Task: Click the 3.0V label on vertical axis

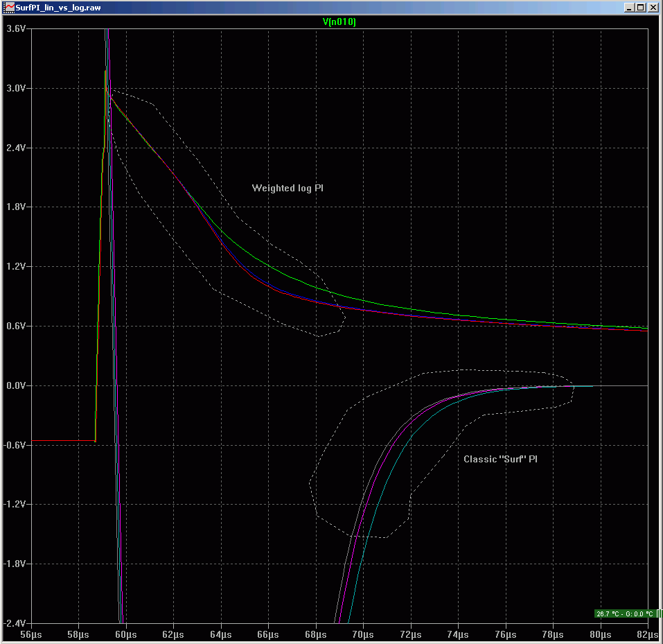Action: coord(16,89)
